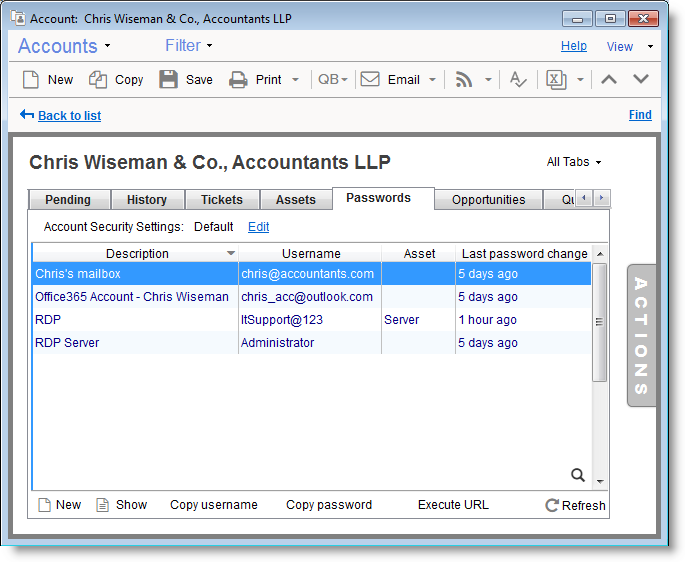Click the New document icon in toolbar
This screenshot has height=562, width=685.
click(31, 80)
